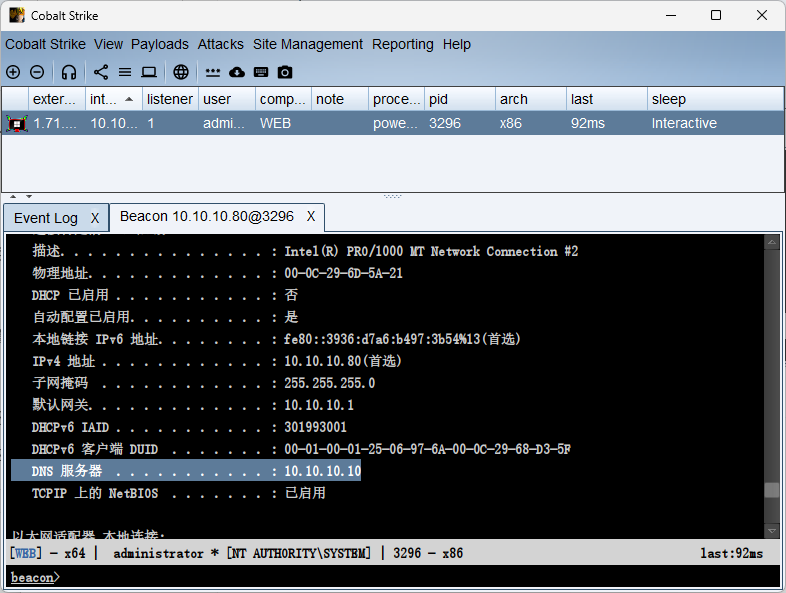Image resolution: width=786 pixels, height=593 pixels.
Task: Switch to session table list icon
Action: 125,72
